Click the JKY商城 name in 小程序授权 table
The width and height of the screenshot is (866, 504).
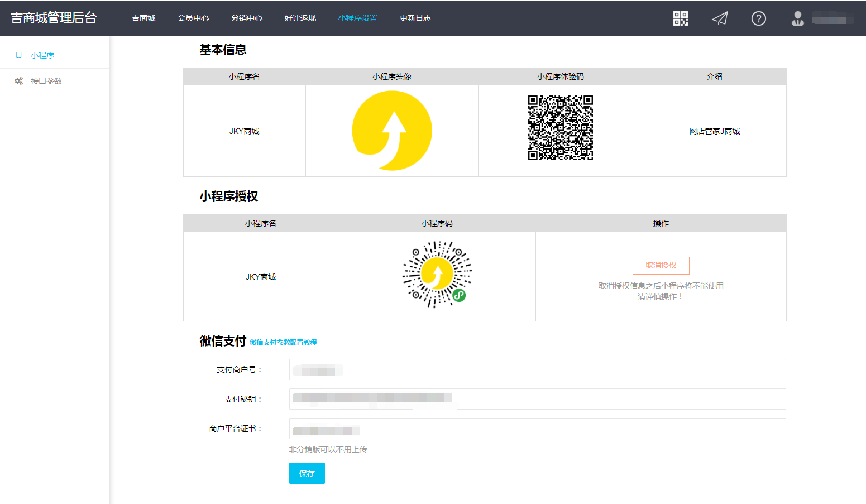click(261, 277)
